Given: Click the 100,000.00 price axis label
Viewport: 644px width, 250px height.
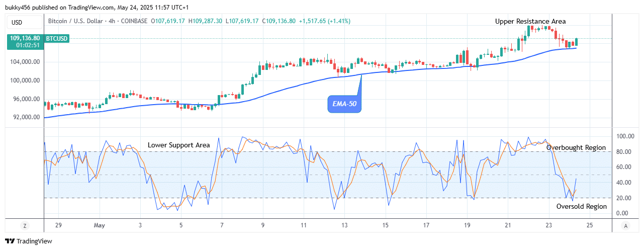Looking at the screenshot, I should 24,80.
